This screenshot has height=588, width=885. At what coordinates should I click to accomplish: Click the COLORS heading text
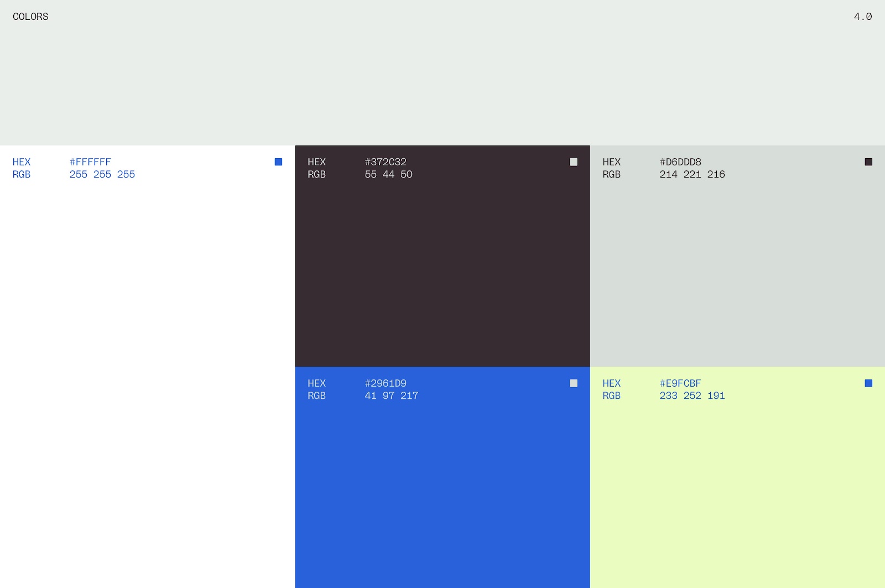[x=30, y=17]
